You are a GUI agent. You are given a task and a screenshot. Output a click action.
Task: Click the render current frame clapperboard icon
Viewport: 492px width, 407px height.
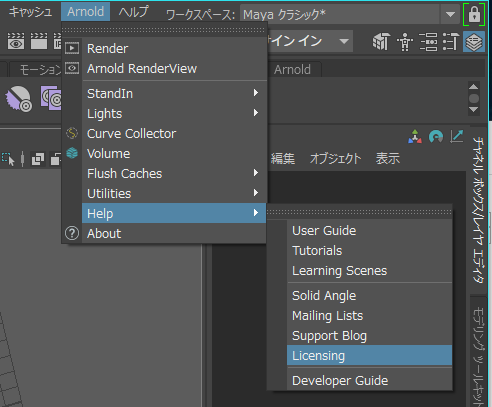[x=39, y=41]
